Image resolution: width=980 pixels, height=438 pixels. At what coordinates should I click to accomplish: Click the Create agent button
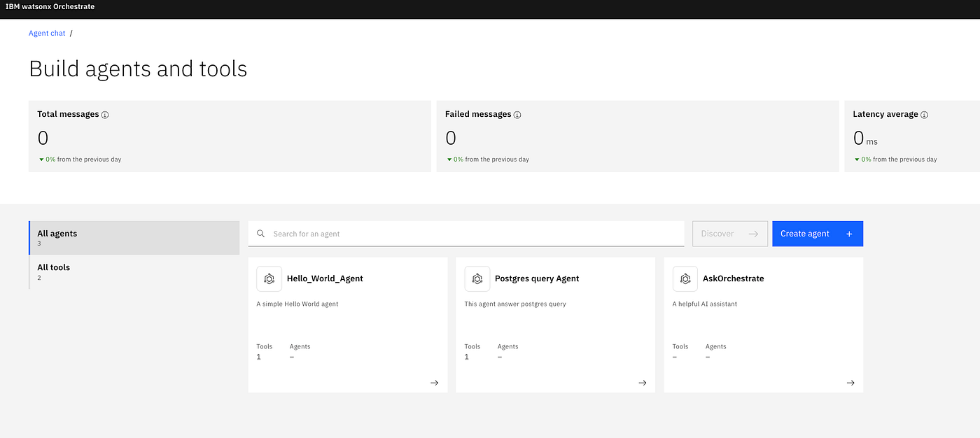click(818, 234)
